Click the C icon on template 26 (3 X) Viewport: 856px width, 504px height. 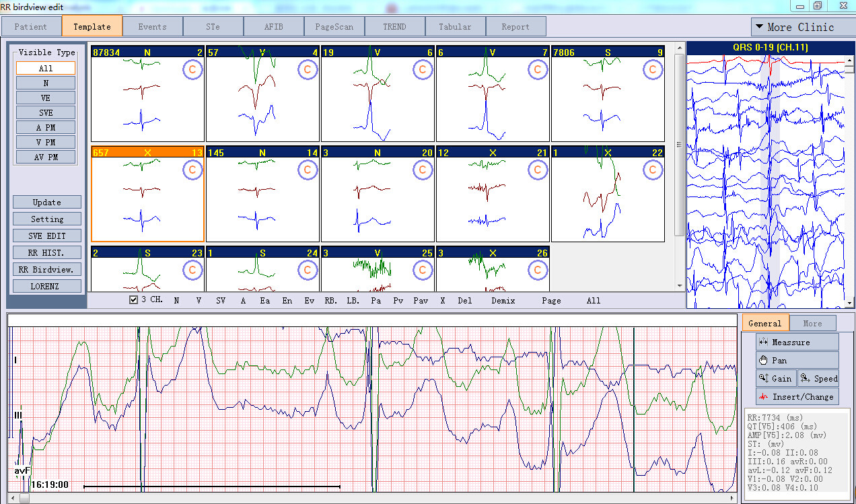538,271
